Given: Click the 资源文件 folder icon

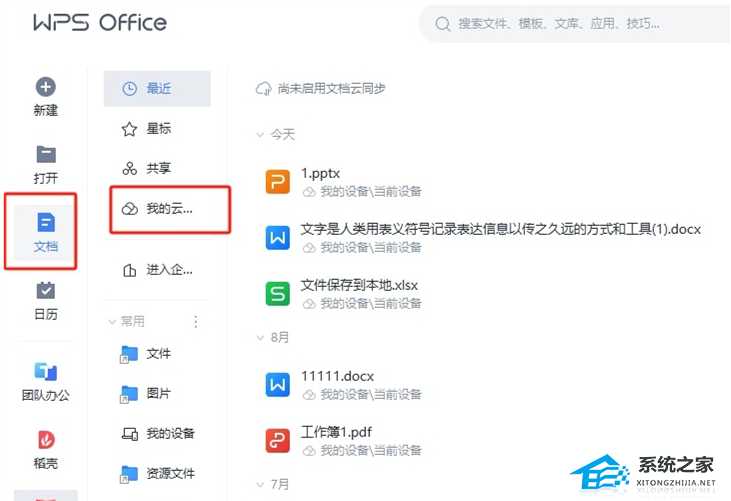Looking at the screenshot, I should [x=129, y=474].
